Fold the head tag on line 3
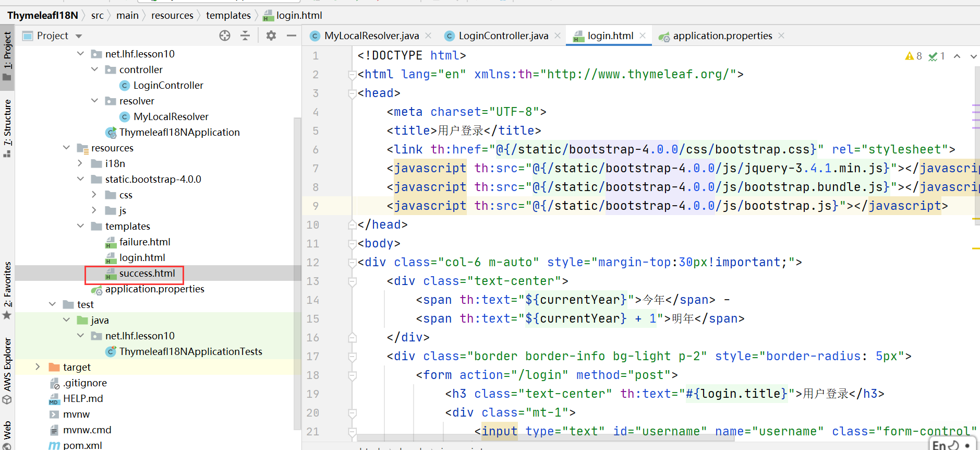This screenshot has width=980, height=450. pos(352,93)
